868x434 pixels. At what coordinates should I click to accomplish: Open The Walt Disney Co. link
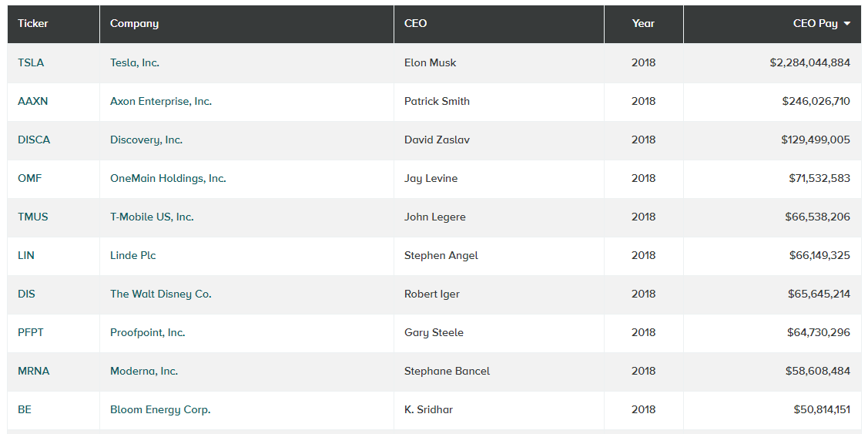(x=161, y=294)
